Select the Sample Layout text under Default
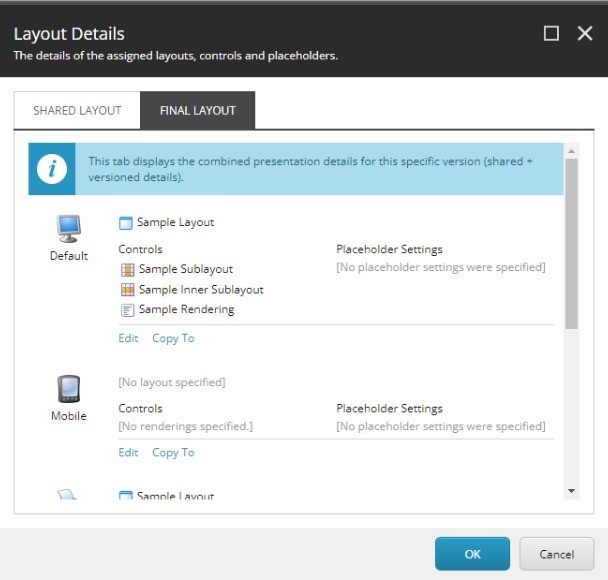The height and width of the screenshot is (580, 608). (175, 223)
